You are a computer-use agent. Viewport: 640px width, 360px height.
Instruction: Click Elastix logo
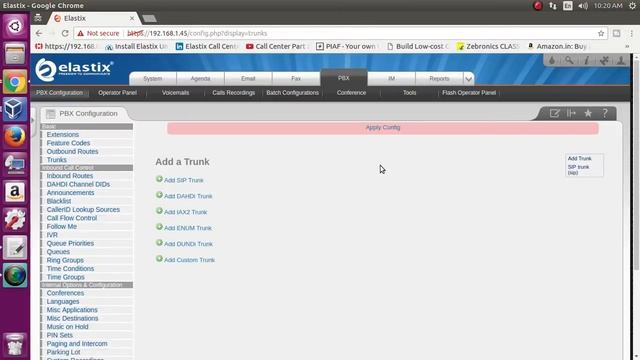click(x=74, y=69)
